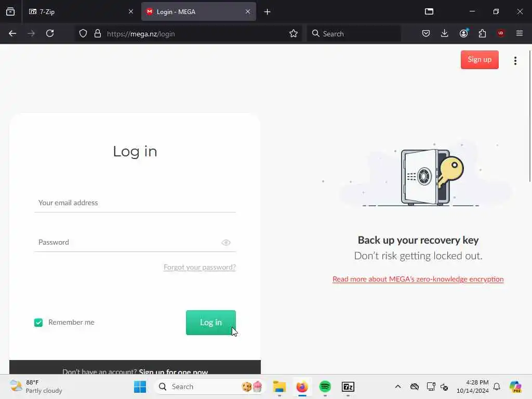Click the Firefox back arrow
This screenshot has width=532, height=399.
(12, 34)
